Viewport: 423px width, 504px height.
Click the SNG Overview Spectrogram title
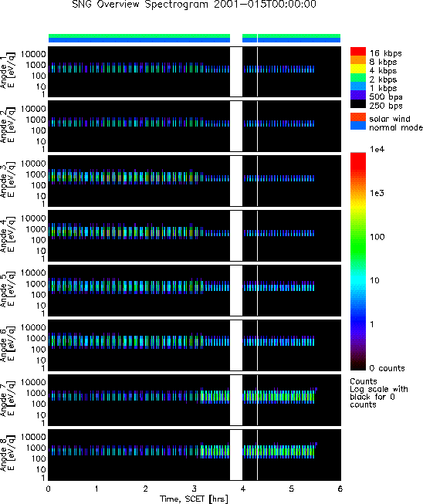(195, 5)
